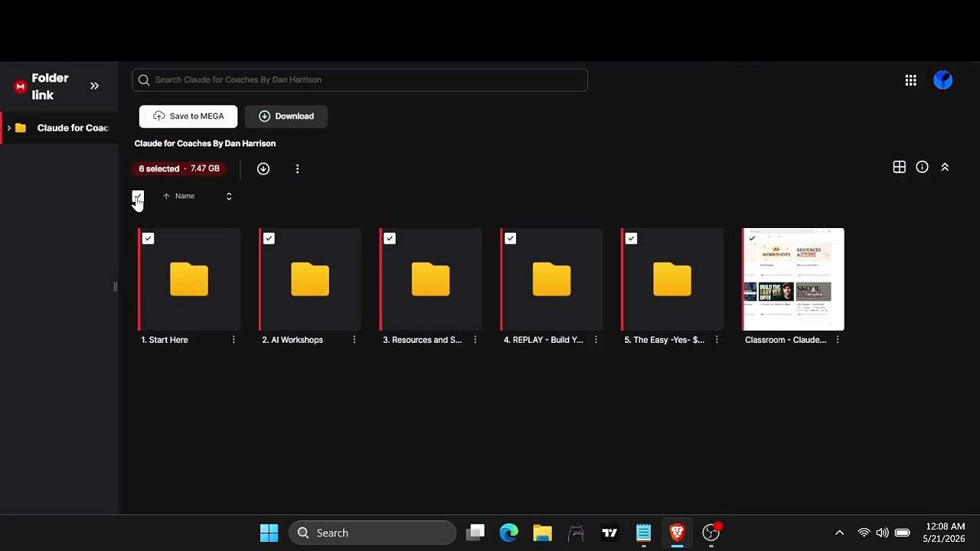Open the Brave browser in taskbar
This screenshot has height=551, width=980.
(x=677, y=533)
